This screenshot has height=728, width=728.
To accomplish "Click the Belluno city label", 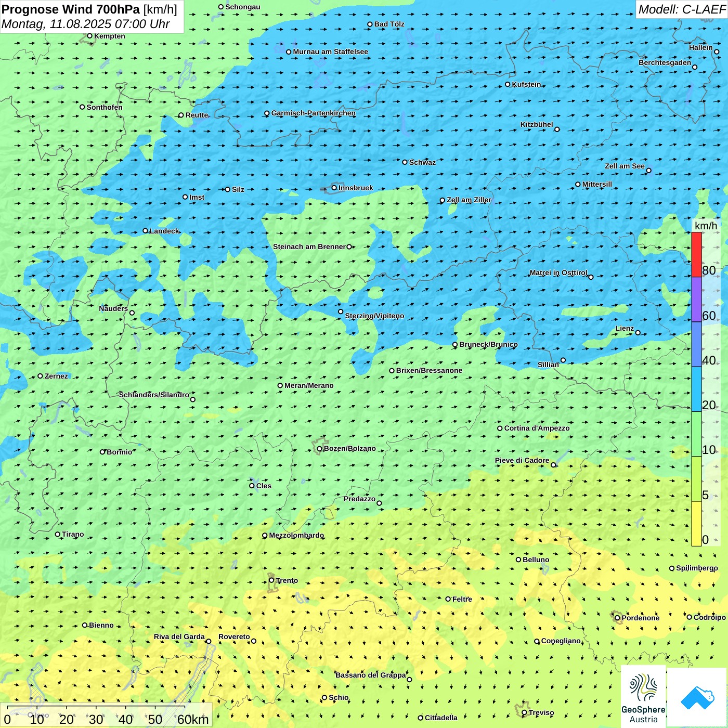I will tap(536, 560).
